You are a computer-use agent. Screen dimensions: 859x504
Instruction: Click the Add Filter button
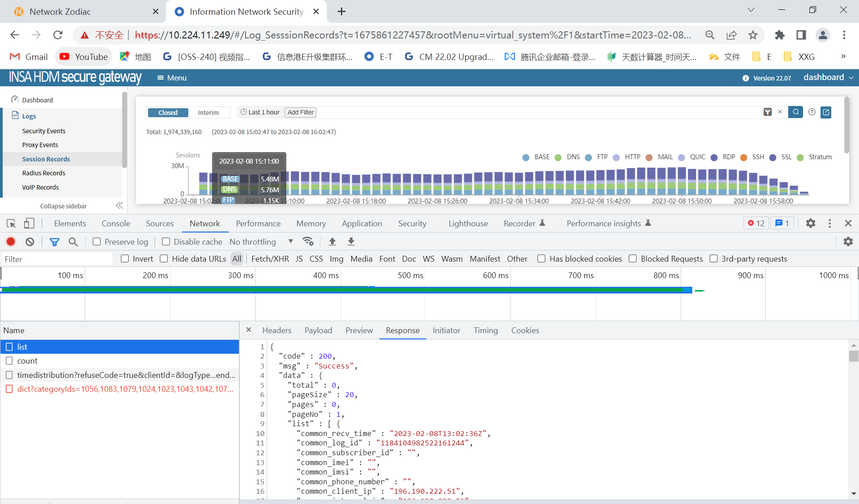point(300,112)
